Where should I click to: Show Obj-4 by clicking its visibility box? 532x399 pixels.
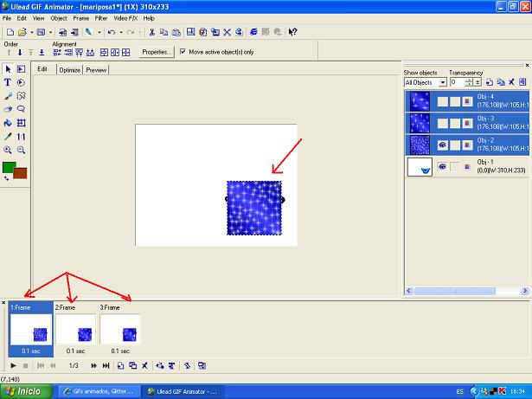[442, 101]
